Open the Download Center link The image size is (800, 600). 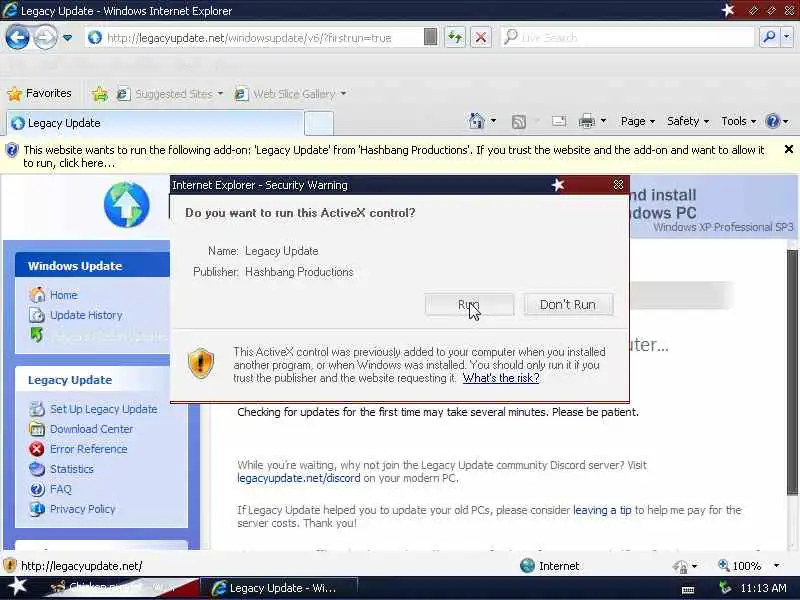91,429
